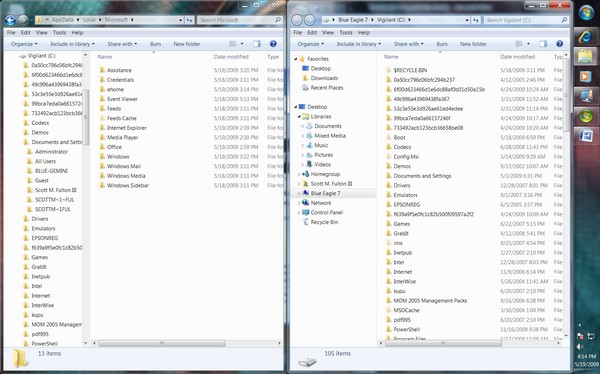
Task: Show preview pane icon in the left window toolbar
Action: [257, 44]
